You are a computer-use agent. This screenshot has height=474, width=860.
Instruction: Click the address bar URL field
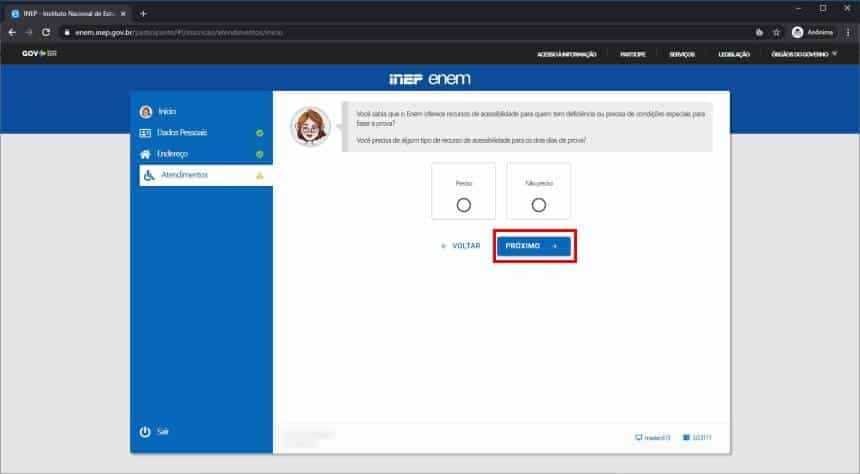pos(406,32)
